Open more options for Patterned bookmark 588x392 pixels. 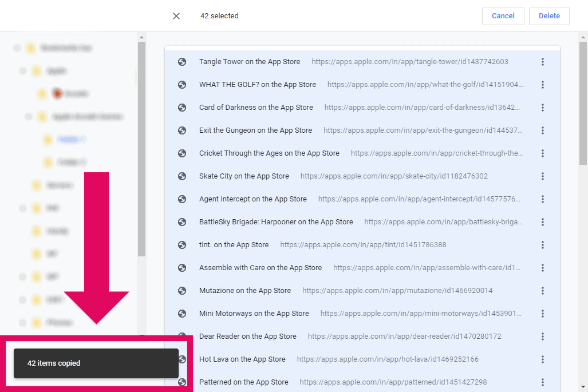[543, 382]
